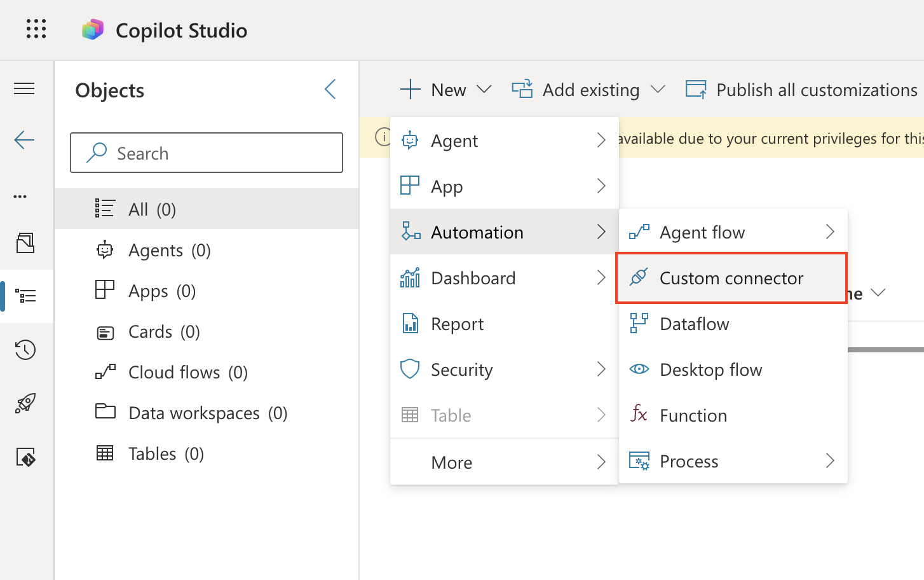Select Tables (0) in the Objects list

(x=207, y=453)
